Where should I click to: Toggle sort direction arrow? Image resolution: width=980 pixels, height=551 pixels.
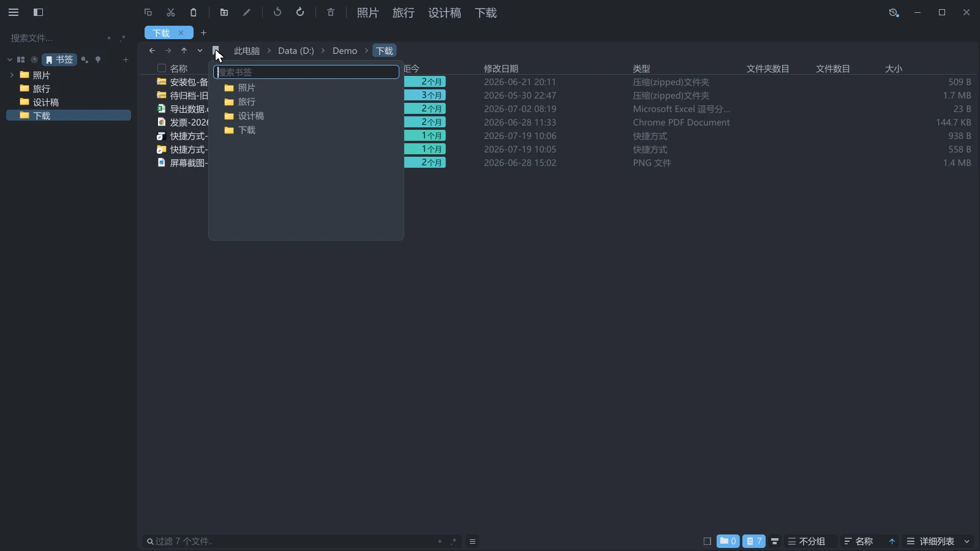click(892, 541)
